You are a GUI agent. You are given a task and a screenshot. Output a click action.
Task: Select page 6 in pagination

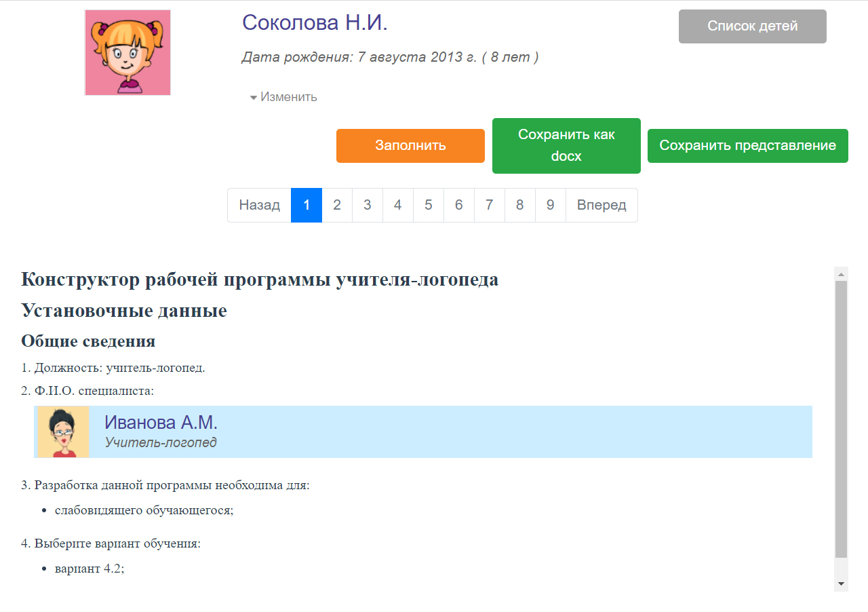pyautogui.click(x=459, y=205)
